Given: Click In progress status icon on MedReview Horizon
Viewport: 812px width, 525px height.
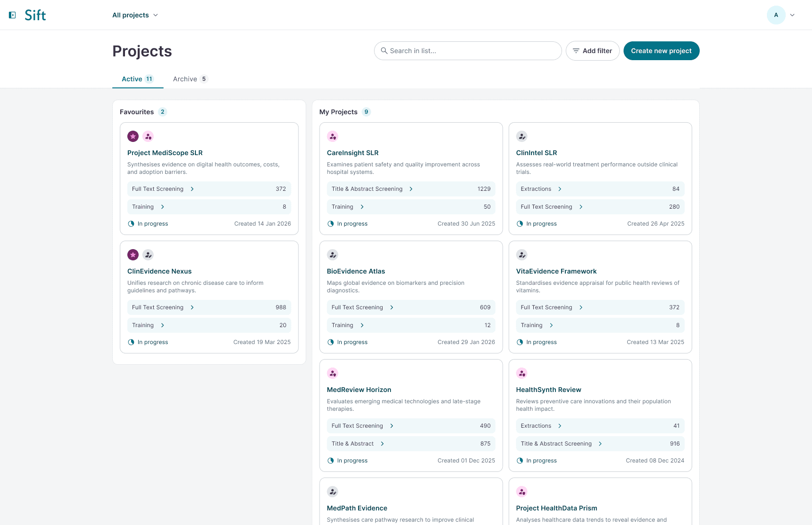Looking at the screenshot, I should (x=331, y=461).
